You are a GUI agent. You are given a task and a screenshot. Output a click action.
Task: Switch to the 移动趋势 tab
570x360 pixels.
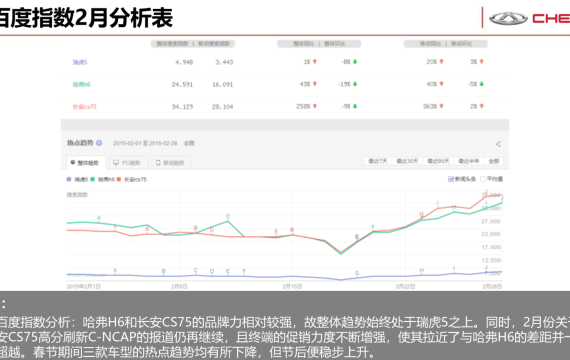[170, 163]
